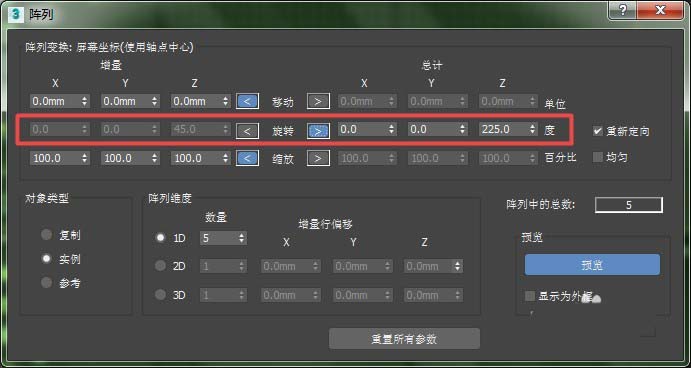Screen dimensions: 691x368
Task: Click the 阵列中的总数 field showing 5
Action: 629,205
